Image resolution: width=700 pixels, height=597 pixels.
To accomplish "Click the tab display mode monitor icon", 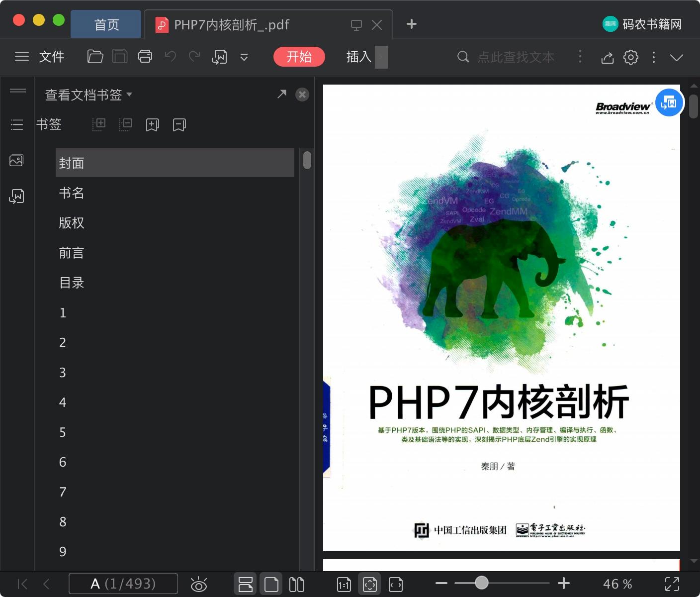I will [356, 25].
